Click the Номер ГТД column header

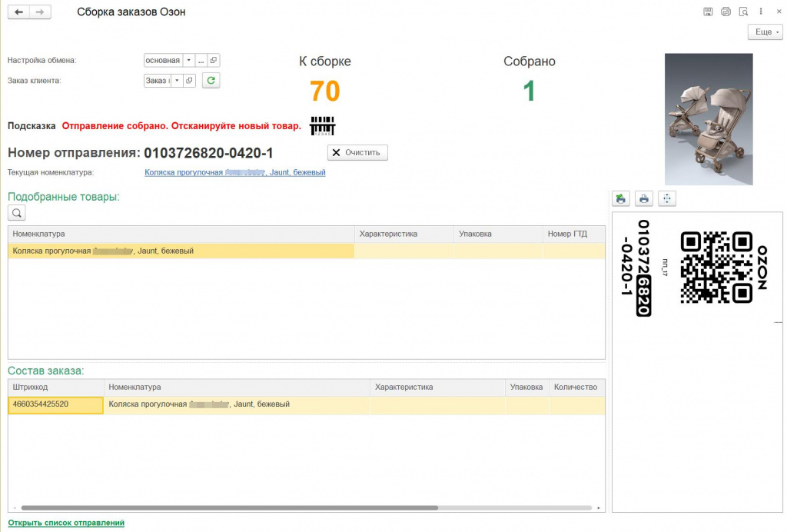573,234
